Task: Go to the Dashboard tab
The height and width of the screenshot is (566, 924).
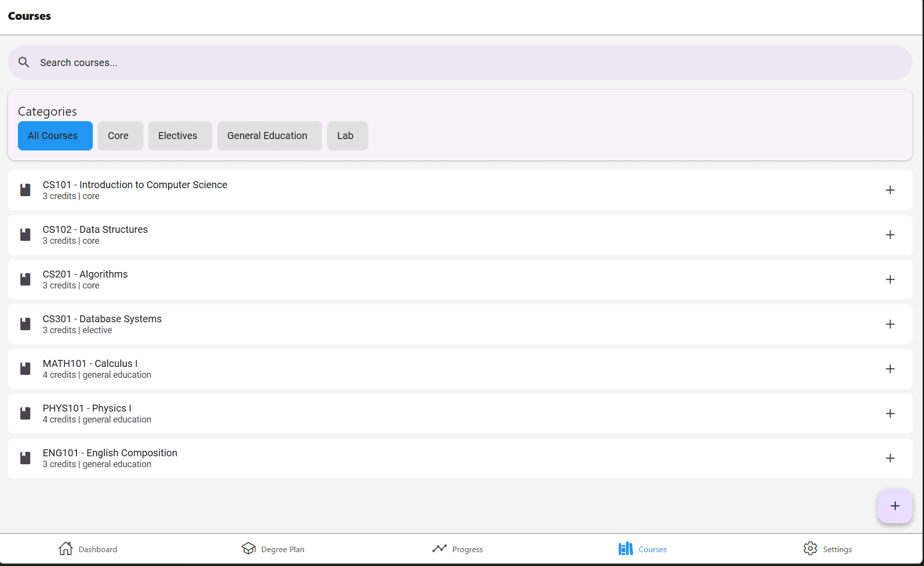Action: (x=88, y=549)
